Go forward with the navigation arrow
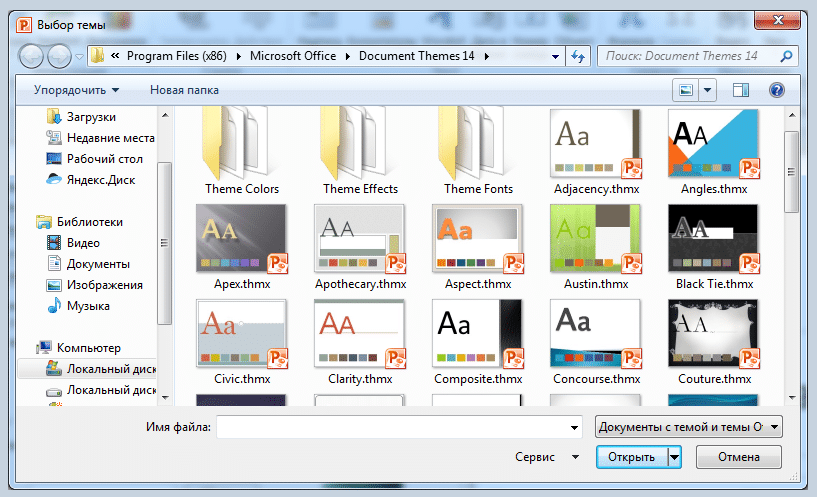This screenshot has height=497, width=817. tap(59, 56)
